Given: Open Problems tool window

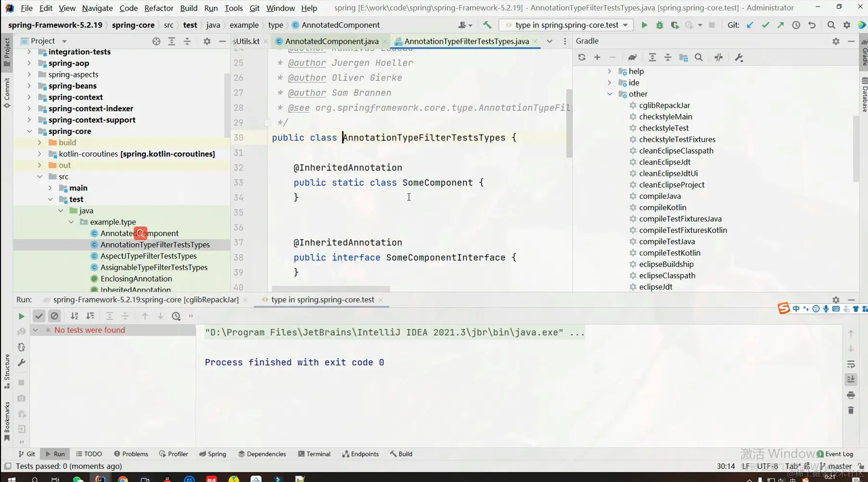Looking at the screenshot, I should (131, 454).
